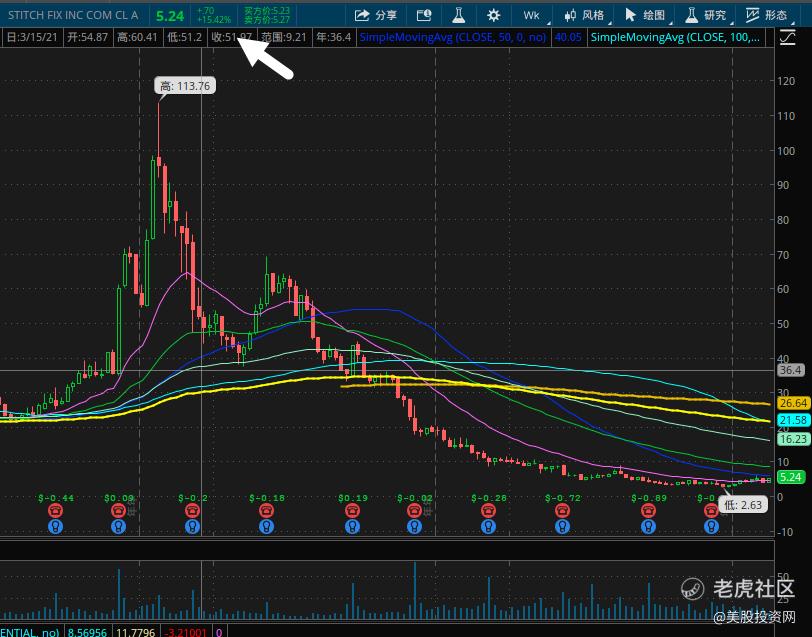Click the red phone icon under $-0.28
The width and height of the screenshot is (812, 637).
tap(488, 511)
